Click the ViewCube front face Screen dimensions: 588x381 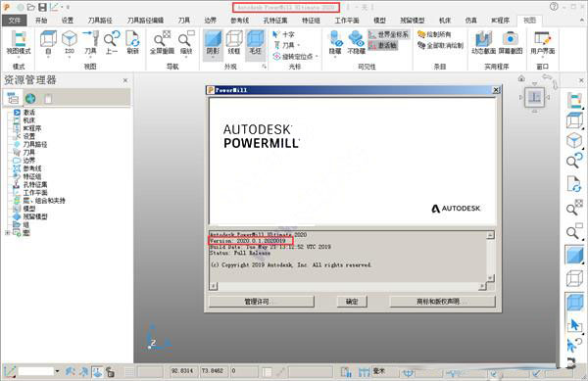coord(534,97)
